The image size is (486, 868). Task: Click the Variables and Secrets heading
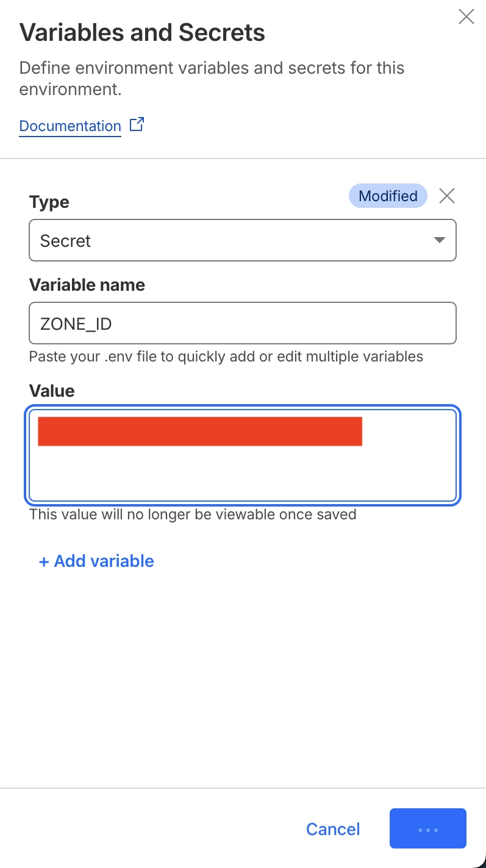click(x=142, y=32)
